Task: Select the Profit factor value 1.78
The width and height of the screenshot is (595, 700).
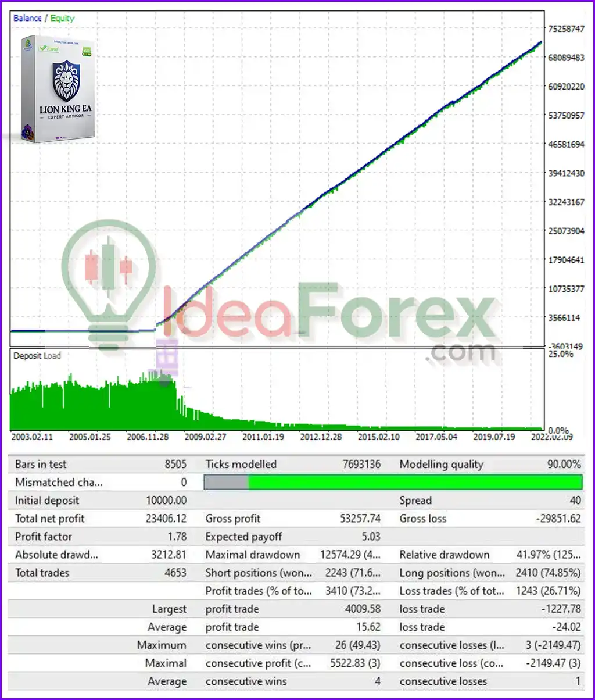Action: (177, 536)
